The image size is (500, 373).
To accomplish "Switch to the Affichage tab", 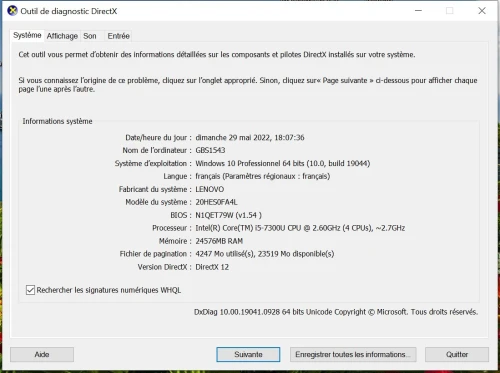I will (x=62, y=36).
